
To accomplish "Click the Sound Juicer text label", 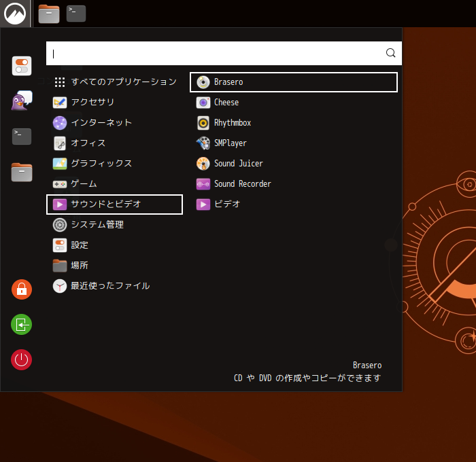I will 239,164.
